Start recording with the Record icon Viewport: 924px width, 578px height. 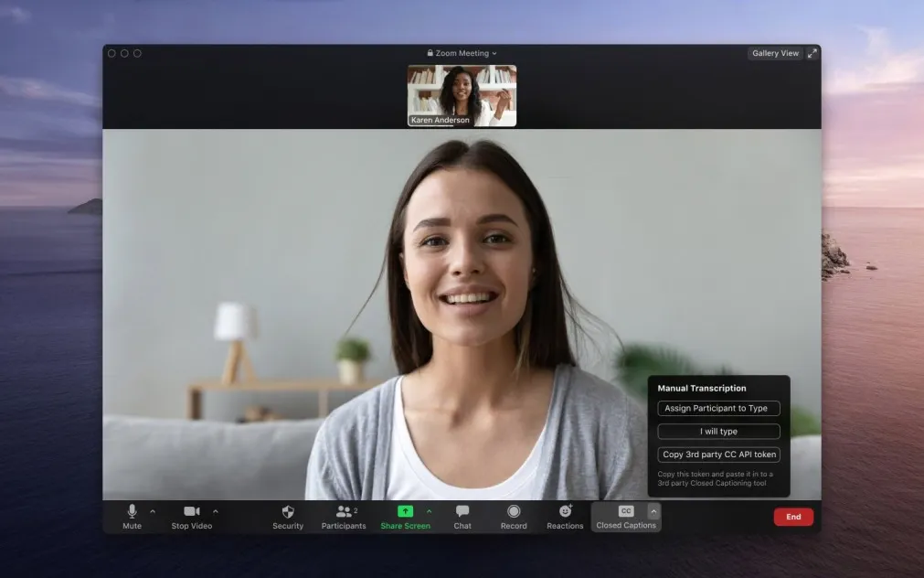pos(514,517)
